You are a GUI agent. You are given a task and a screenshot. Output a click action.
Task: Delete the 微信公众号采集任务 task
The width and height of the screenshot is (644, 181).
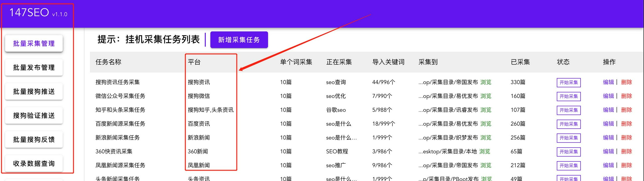(x=626, y=96)
